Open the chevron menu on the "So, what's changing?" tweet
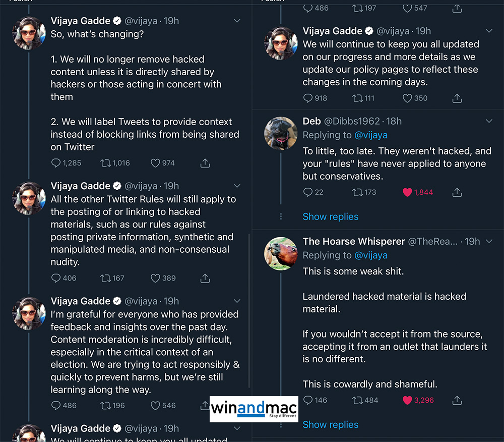This screenshot has width=504, height=442. pos(237,21)
